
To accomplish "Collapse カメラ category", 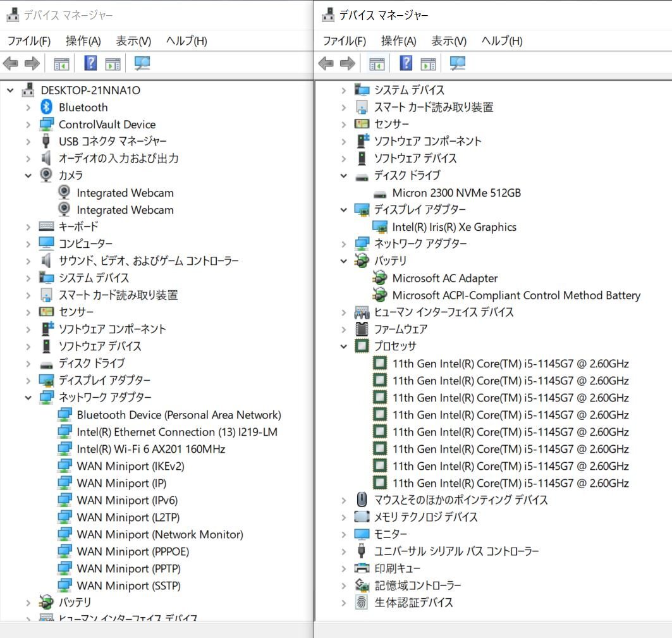I will pos(28,175).
